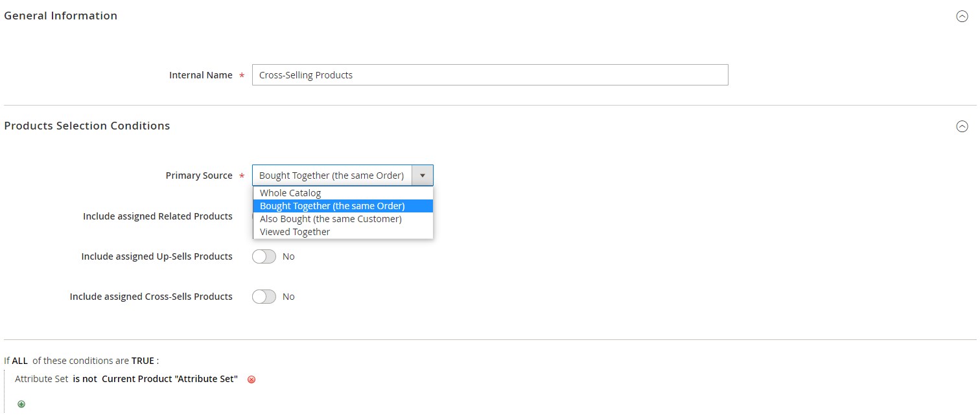Click the "is not" operator link
This screenshot has height=419, width=980.
pyautogui.click(x=85, y=379)
